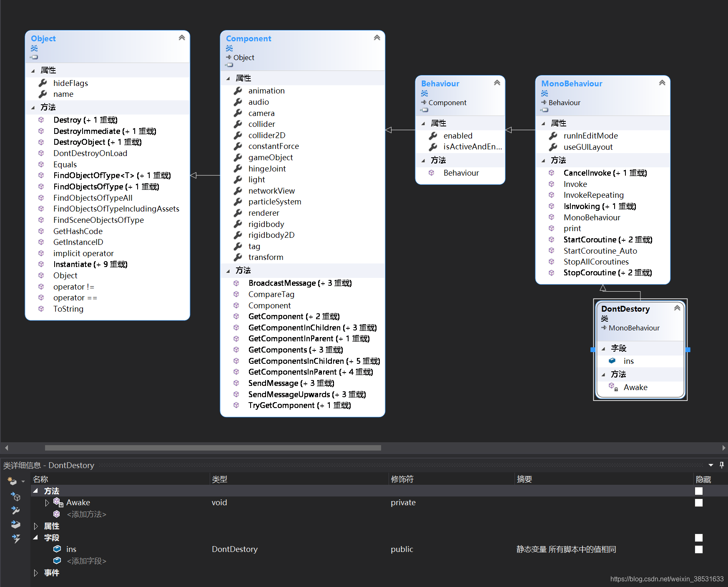Click the horizontal scrollbar thumb of diagram
728x587 pixels.
click(213, 448)
